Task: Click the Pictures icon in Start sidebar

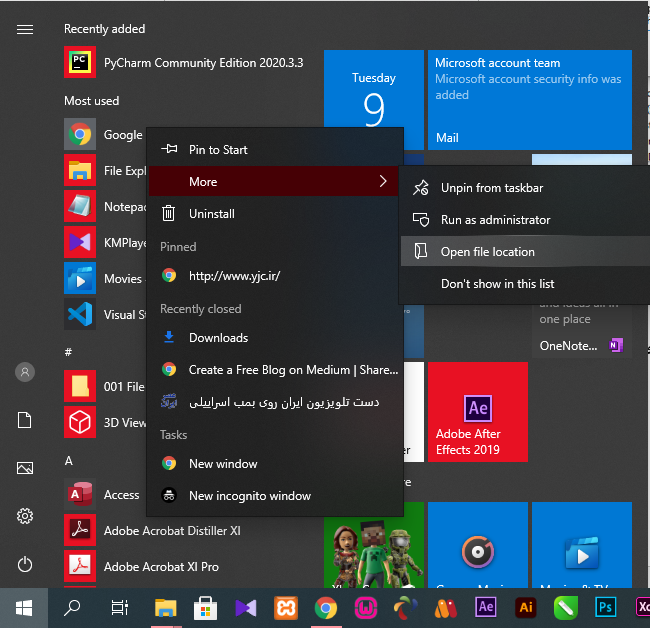Action: click(x=25, y=468)
